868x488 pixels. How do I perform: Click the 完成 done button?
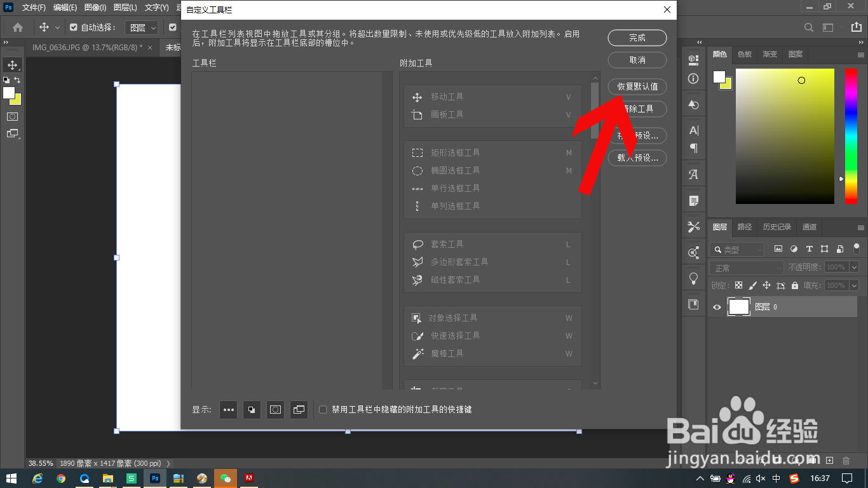coord(637,38)
